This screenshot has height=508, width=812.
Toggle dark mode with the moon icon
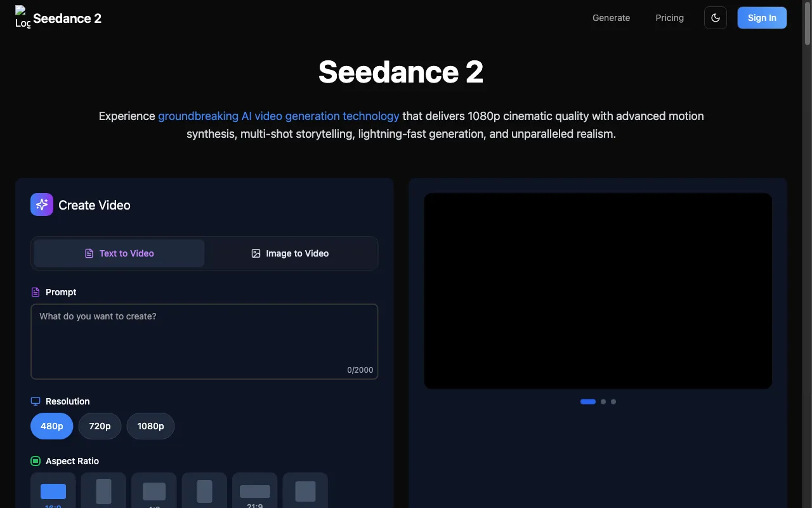click(x=716, y=18)
